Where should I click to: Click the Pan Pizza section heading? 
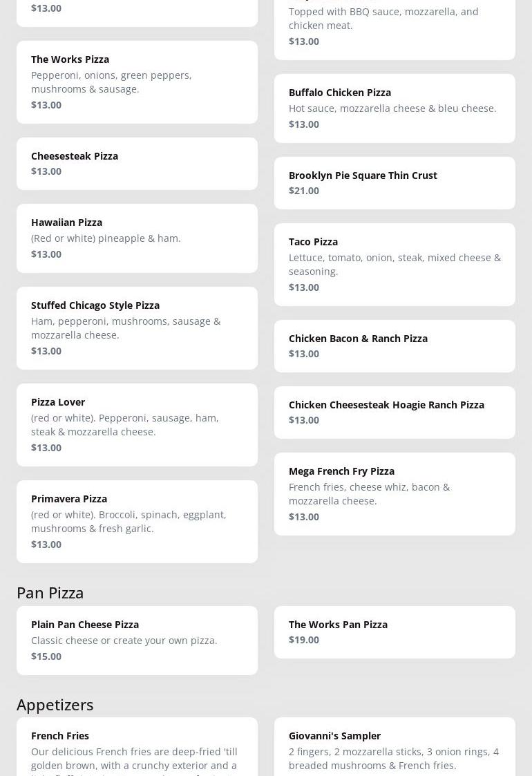click(50, 593)
